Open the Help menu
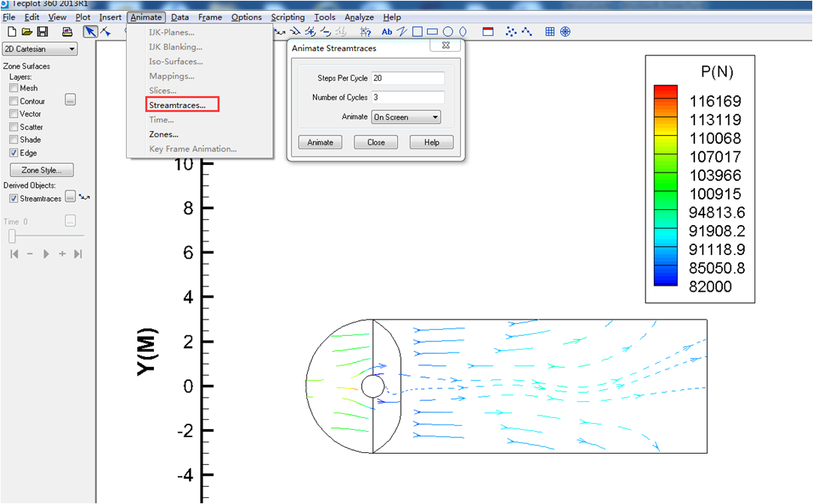Viewport: 813px width, 504px height. point(392,17)
